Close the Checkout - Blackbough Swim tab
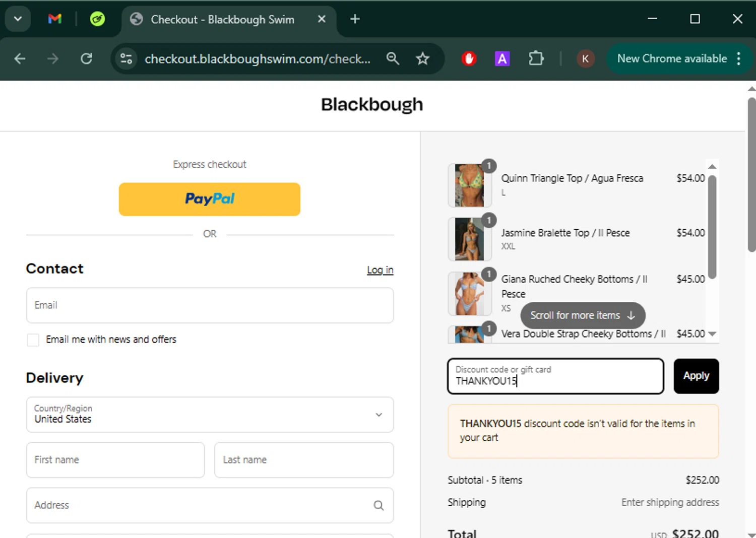Viewport: 756px width, 538px height. [322, 19]
